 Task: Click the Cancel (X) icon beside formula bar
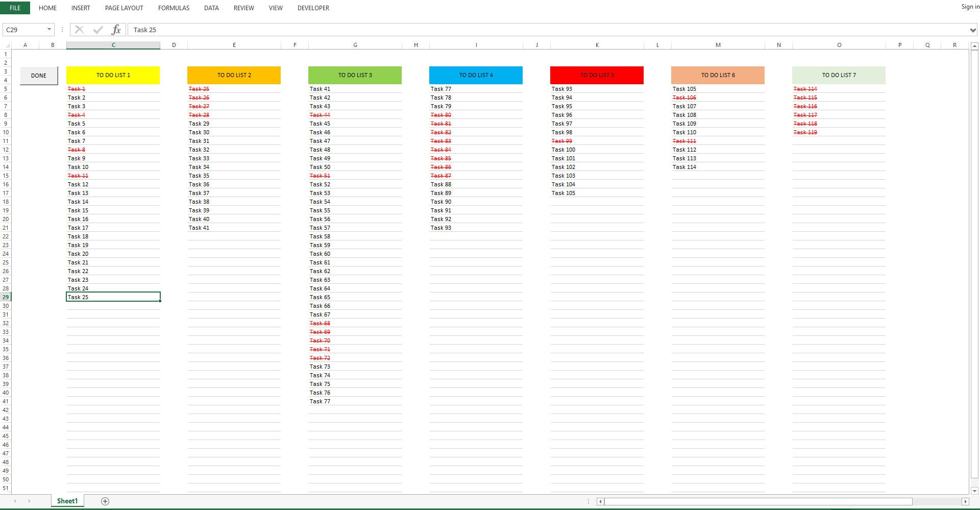79,29
